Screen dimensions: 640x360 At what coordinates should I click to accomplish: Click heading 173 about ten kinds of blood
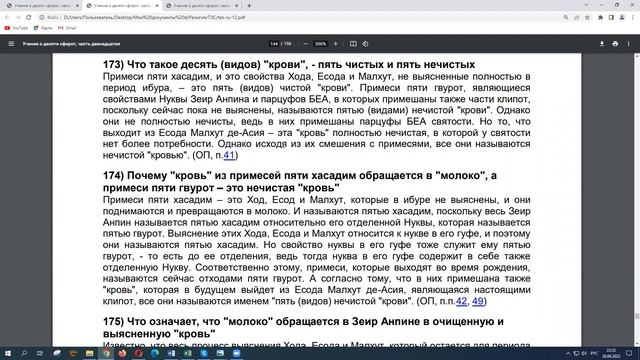click(x=289, y=64)
